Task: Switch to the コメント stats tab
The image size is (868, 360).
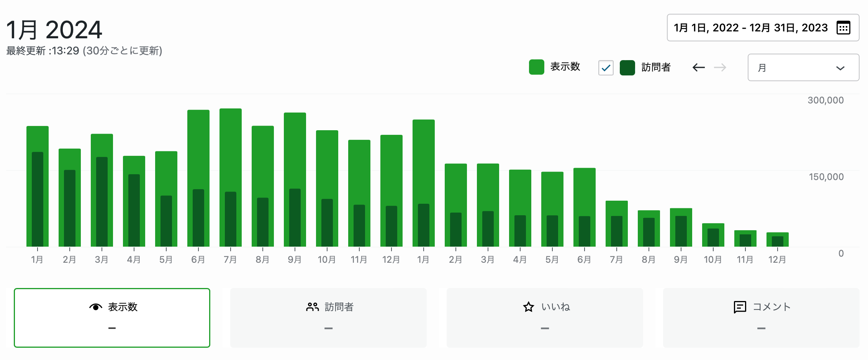Action: point(761,318)
